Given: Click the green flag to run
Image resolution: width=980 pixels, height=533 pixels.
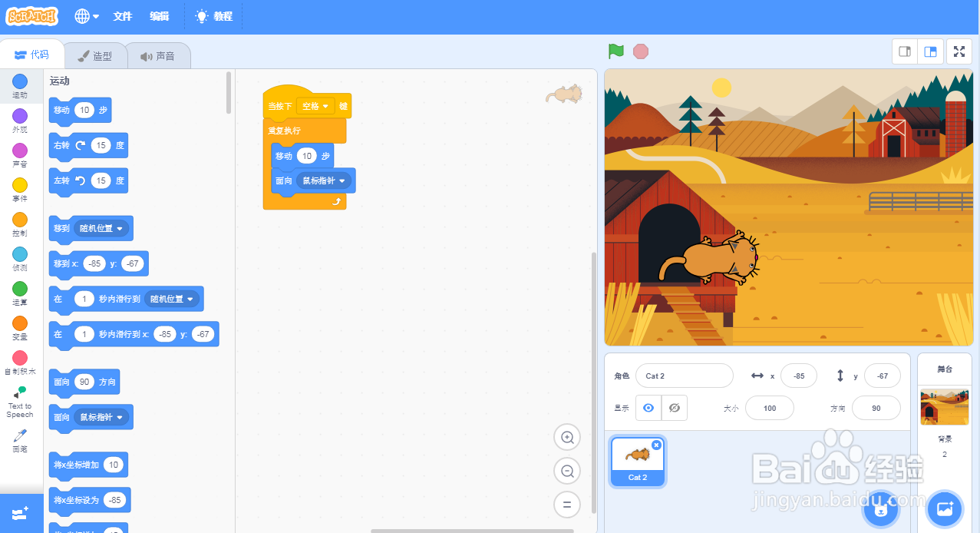Looking at the screenshot, I should coord(615,51).
